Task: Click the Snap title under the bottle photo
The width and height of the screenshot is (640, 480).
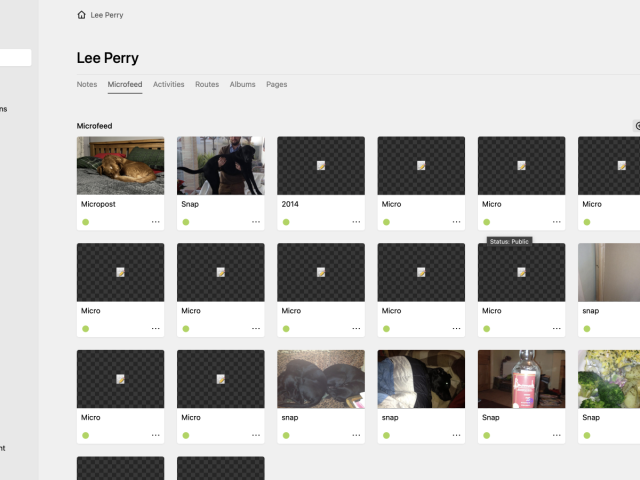Action: point(491,418)
